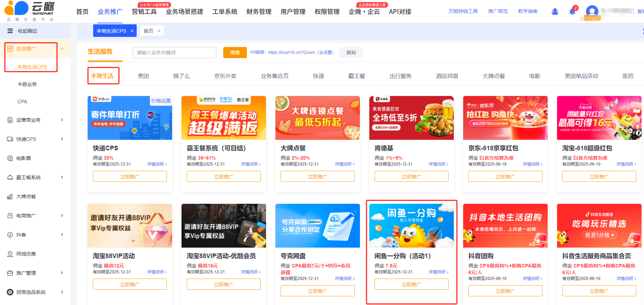This screenshot has width=644, height=305.
Task: Click the 收起侧边 collapse sidebar icon
Action: 10,31
